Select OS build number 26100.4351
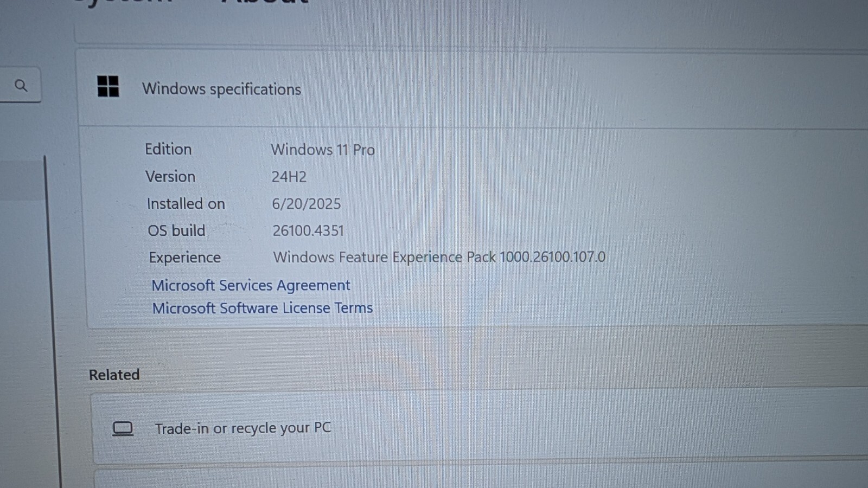868x488 pixels. [308, 231]
